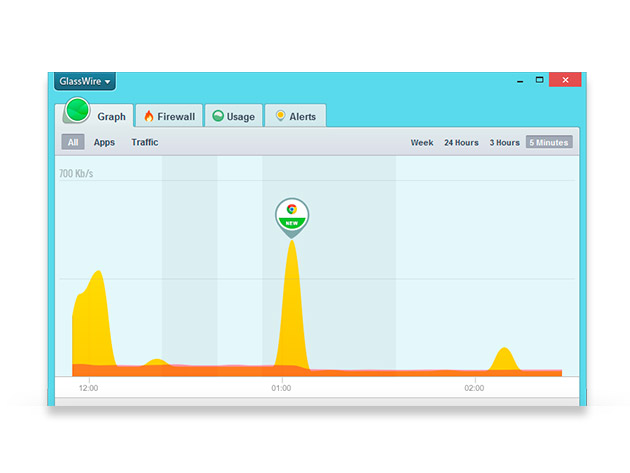
Task: Click the 02:00 time label
Action: point(474,388)
